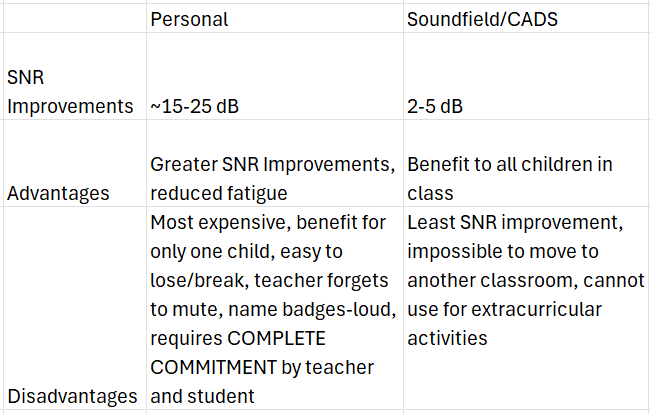Click the 'reduced fatigue' text
The width and height of the screenshot is (651, 414).
[x=219, y=194]
